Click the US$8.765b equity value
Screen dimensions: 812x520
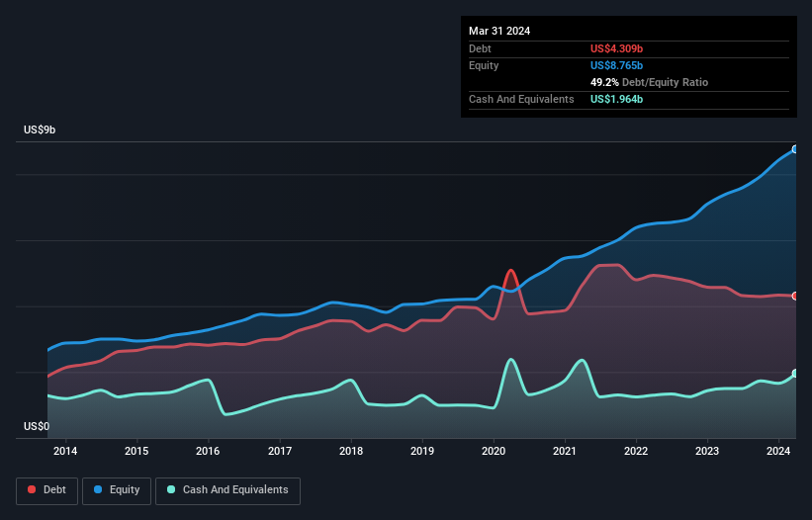tap(616, 65)
